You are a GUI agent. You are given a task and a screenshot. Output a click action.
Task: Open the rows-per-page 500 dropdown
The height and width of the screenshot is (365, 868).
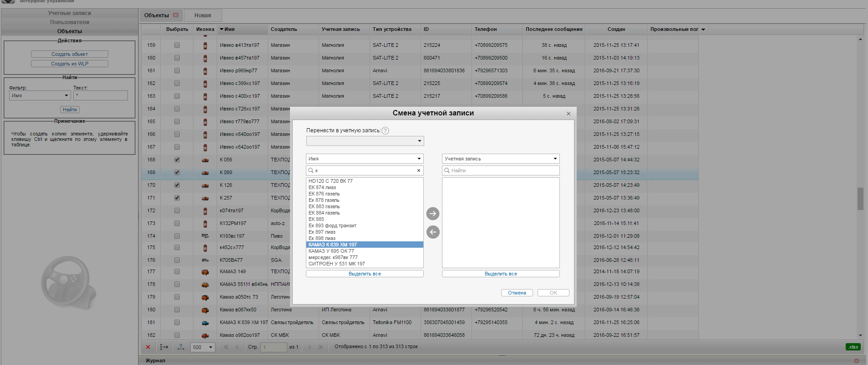pos(203,347)
